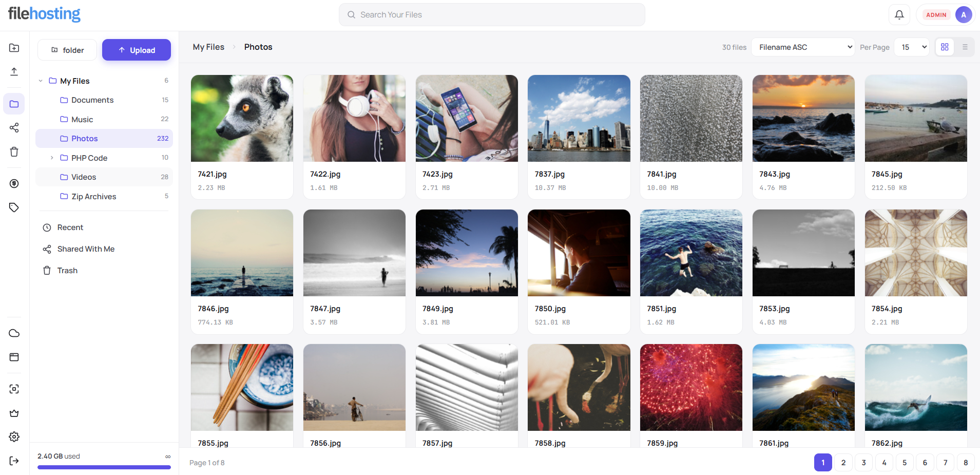Open 7854.jpg vaulted ceiling thumbnail
The height and width of the screenshot is (475, 980).
(916, 253)
